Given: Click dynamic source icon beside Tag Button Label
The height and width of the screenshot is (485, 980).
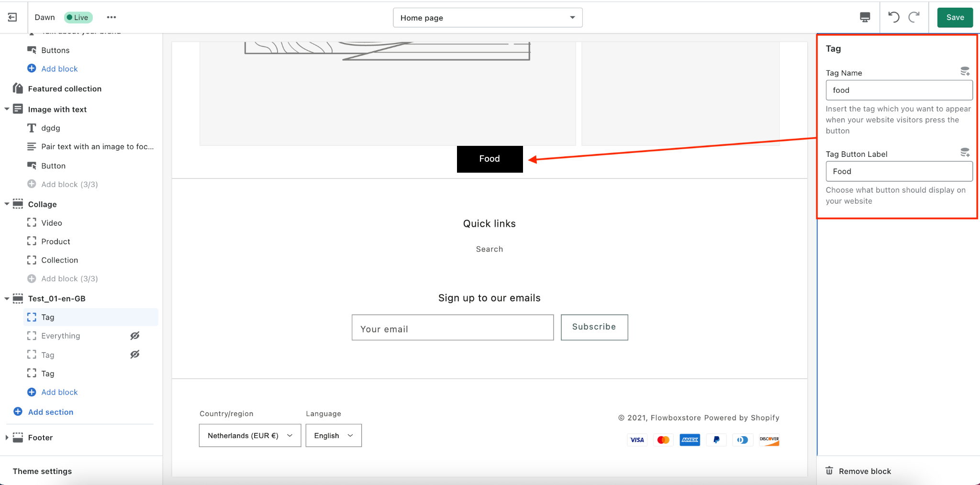Looking at the screenshot, I should click(x=965, y=153).
